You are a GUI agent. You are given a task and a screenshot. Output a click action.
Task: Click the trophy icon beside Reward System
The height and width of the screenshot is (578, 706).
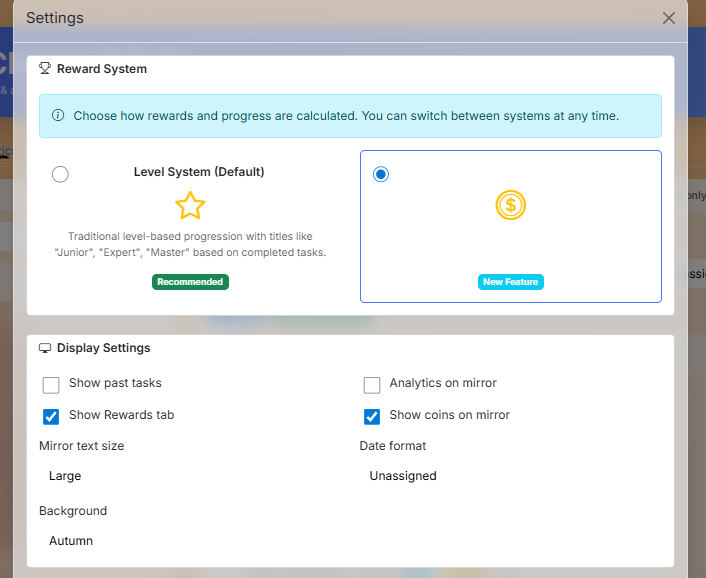(45, 69)
